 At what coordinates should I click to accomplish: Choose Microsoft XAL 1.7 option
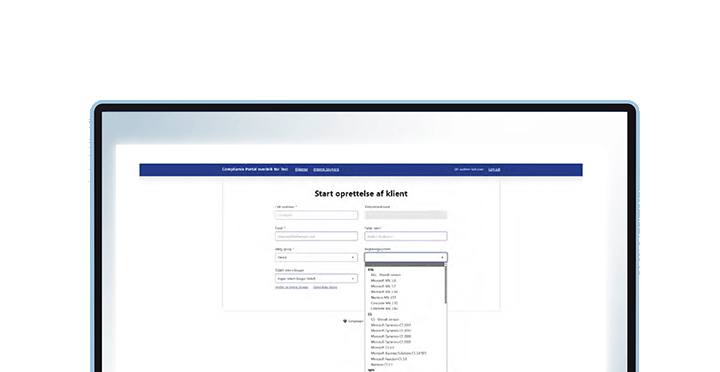(x=383, y=286)
